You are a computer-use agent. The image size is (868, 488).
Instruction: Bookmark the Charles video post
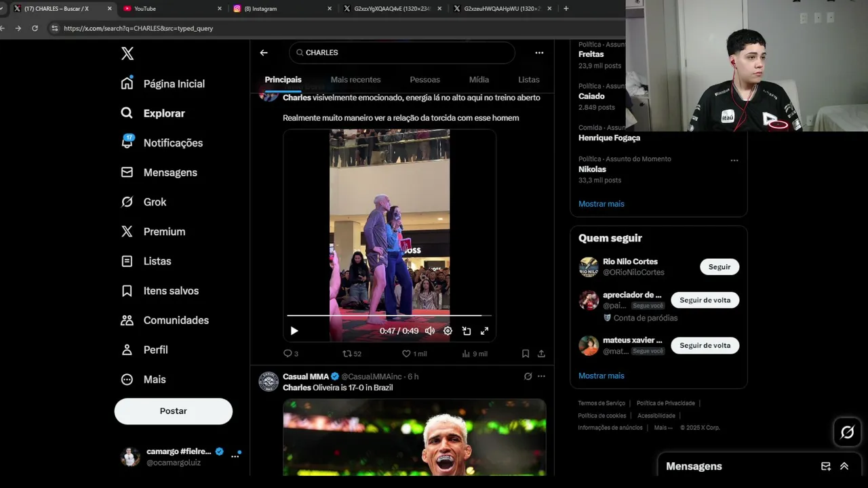click(x=526, y=354)
